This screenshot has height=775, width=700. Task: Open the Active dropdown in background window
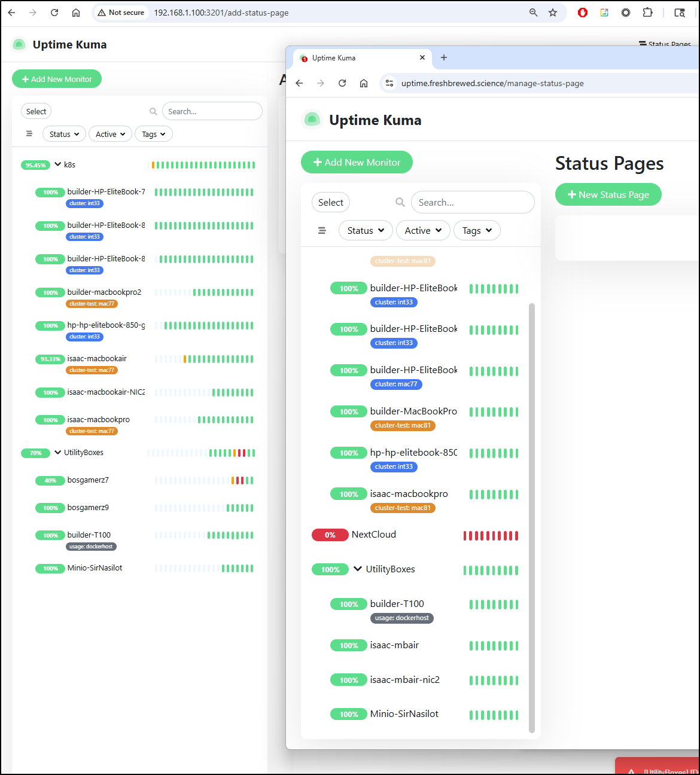[x=110, y=134]
